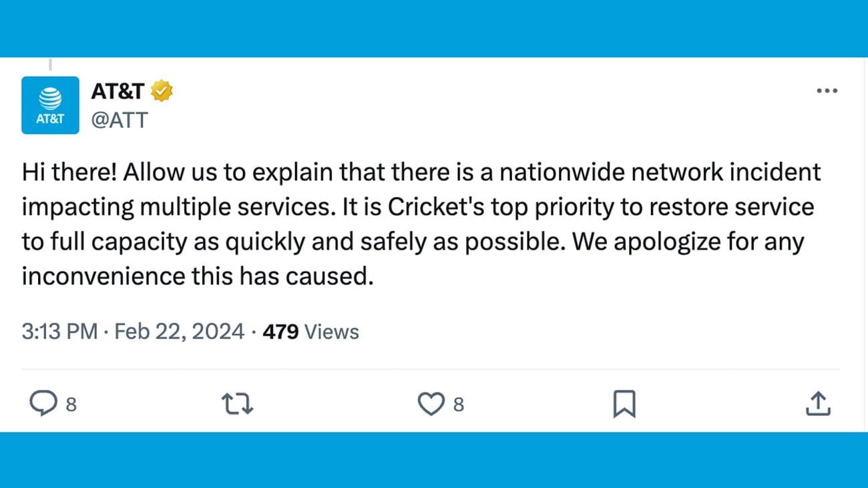Click the @ATT handle
The image size is (868, 488).
[x=120, y=120]
